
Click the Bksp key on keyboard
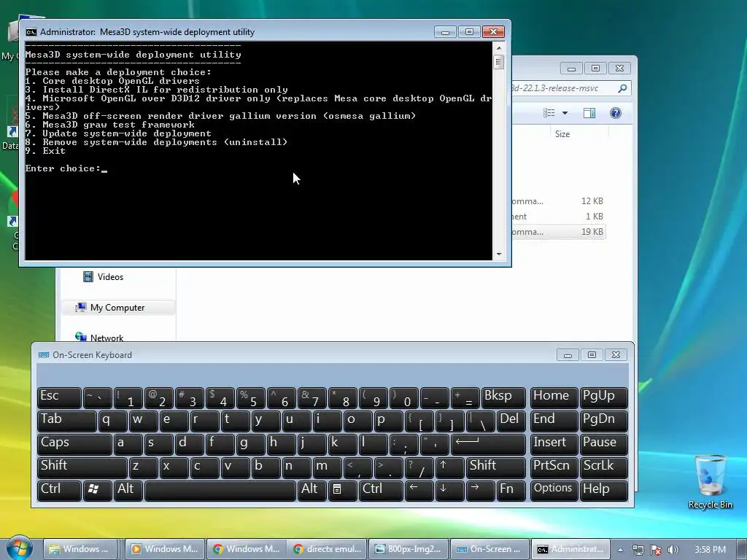[x=503, y=397]
